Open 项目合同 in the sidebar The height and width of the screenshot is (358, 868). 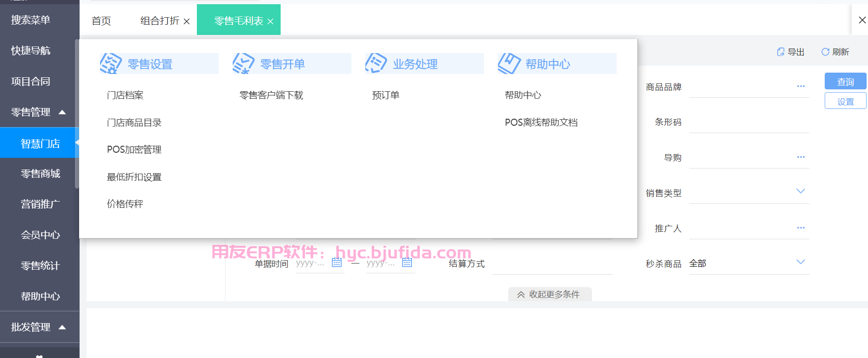(x=31, y=81)
